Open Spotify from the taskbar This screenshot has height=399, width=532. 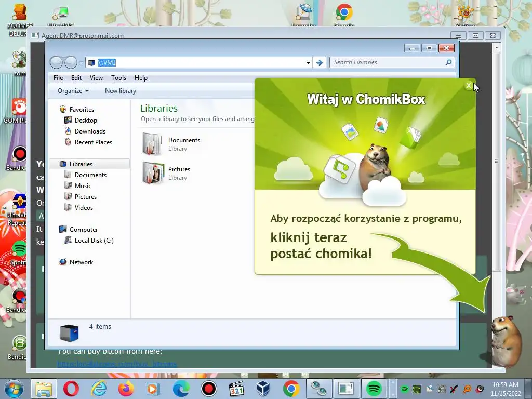(374, 389)
